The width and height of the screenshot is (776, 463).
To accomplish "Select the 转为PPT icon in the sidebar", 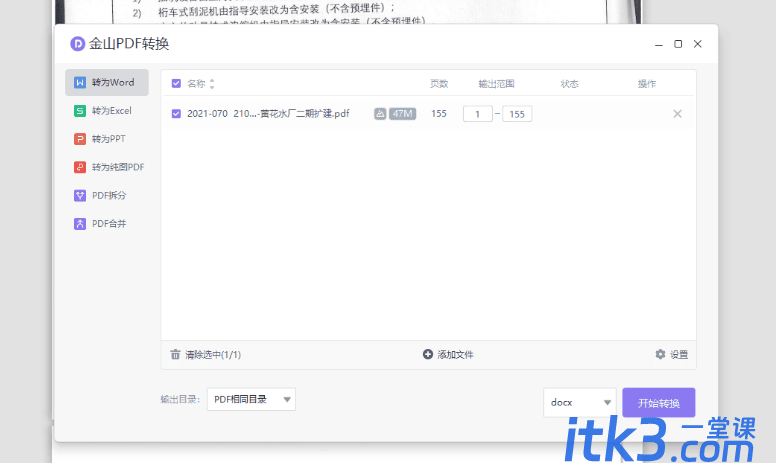I will (80, 139).
